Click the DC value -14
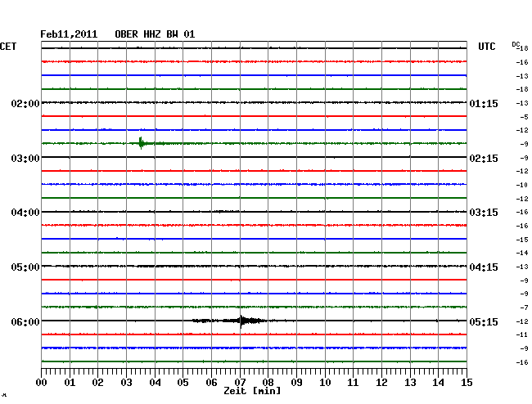This screenshot has height=404, width=532. [x=522, y=253]
